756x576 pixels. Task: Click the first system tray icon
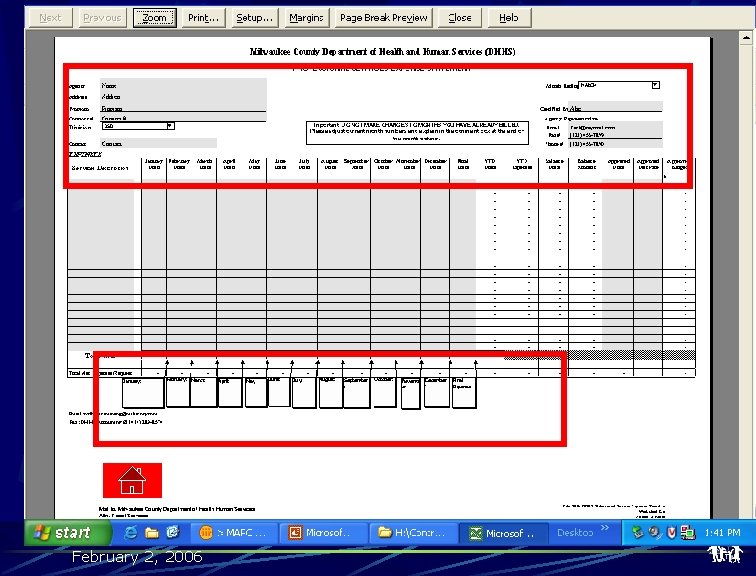[x=637, y=533]
